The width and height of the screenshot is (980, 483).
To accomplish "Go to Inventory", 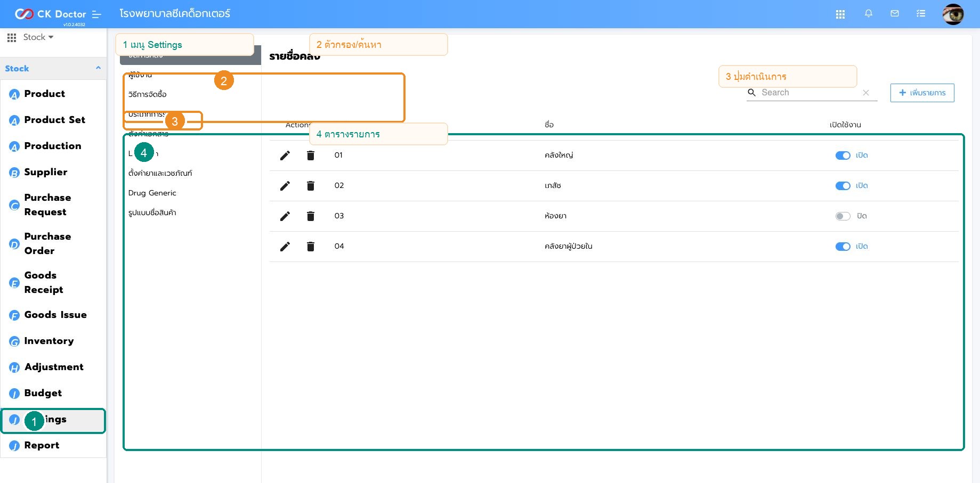I will coord(49,341).
